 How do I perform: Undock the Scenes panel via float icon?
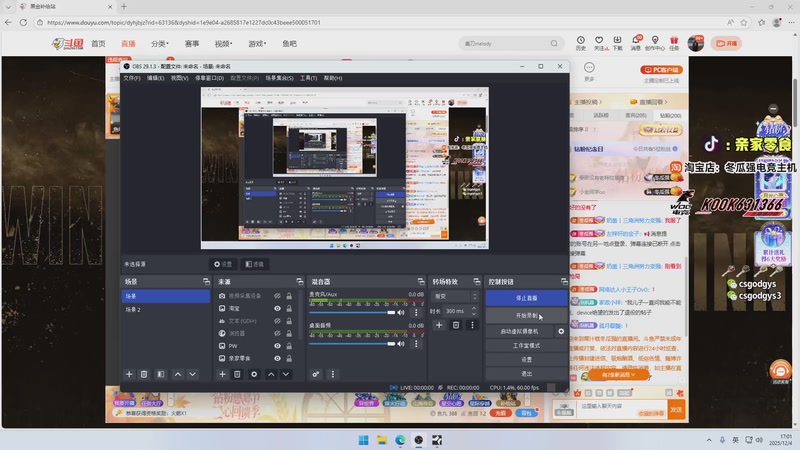(206, 282)
